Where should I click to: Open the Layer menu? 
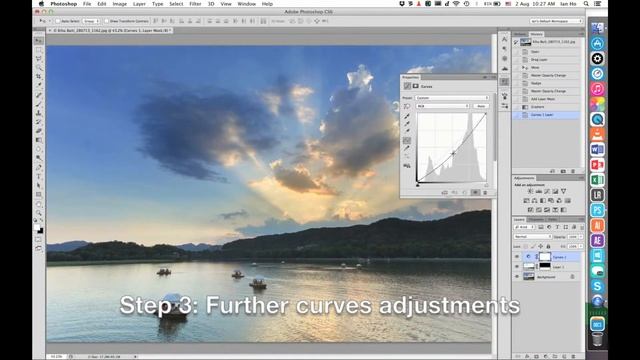tap(139, 4)
